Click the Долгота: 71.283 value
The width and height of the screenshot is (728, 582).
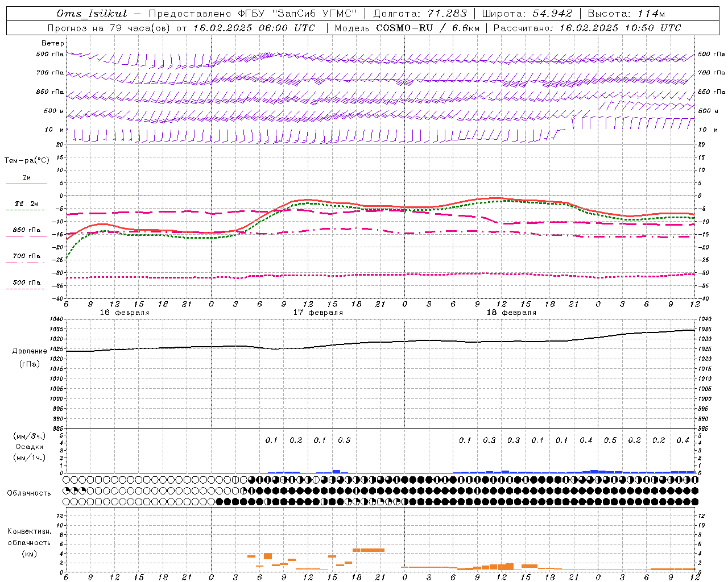pyautogui.click(x=420, y=14)
